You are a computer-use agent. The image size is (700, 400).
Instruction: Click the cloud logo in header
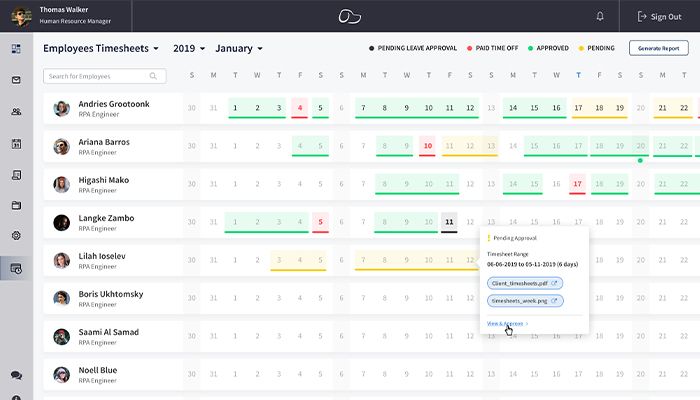point(350,17)
